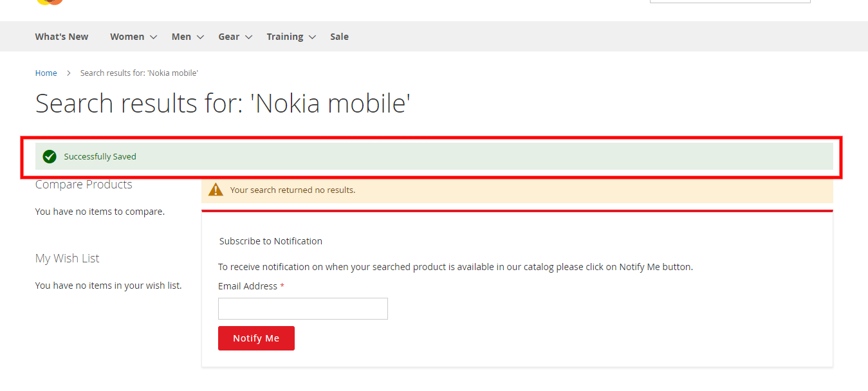
Task: Expand the Training dropdown menu
Action: pos(291,37)
